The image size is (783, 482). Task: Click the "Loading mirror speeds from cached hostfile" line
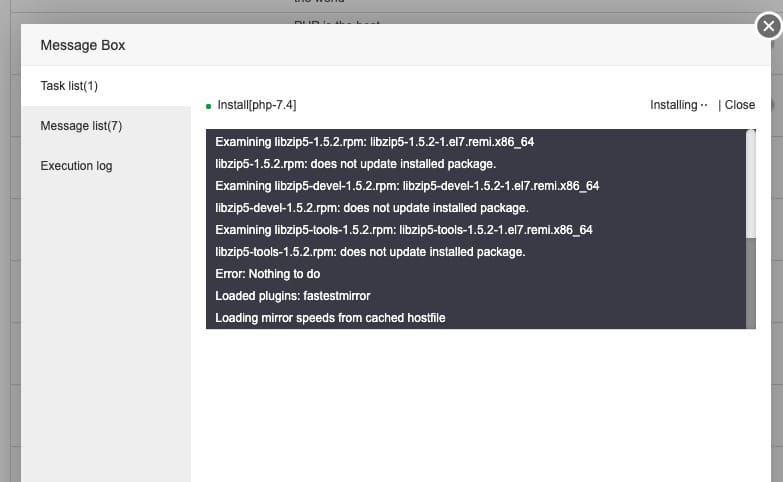click(x=330, y=318)
